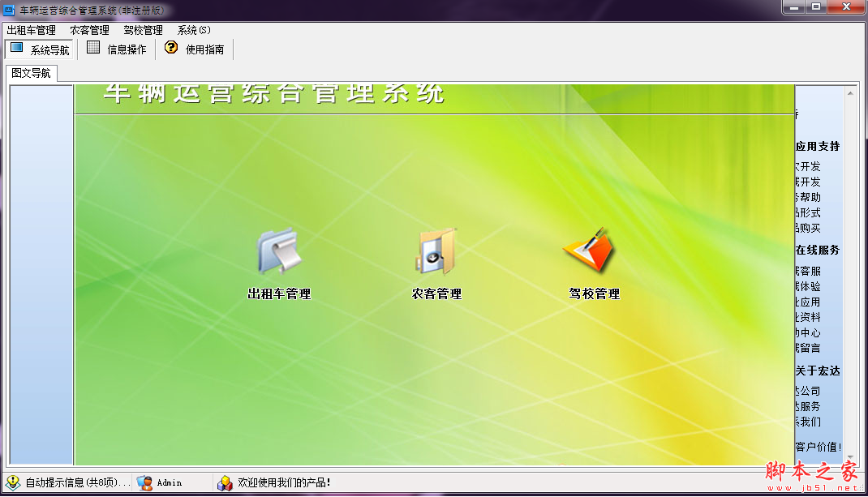Image resolution: width=868 pixels, height=497 pixels.
Task: Open the 驾校管理 pen icon
Action: [591, 251]
